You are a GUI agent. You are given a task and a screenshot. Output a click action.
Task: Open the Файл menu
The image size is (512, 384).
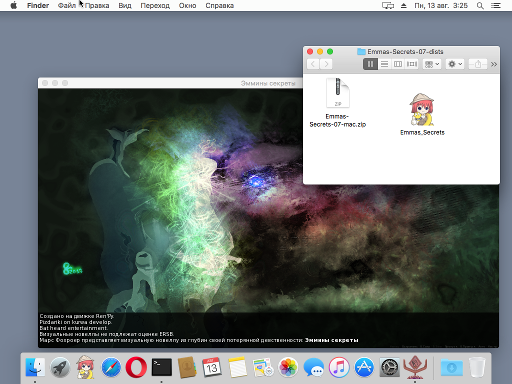coord(67,6)
